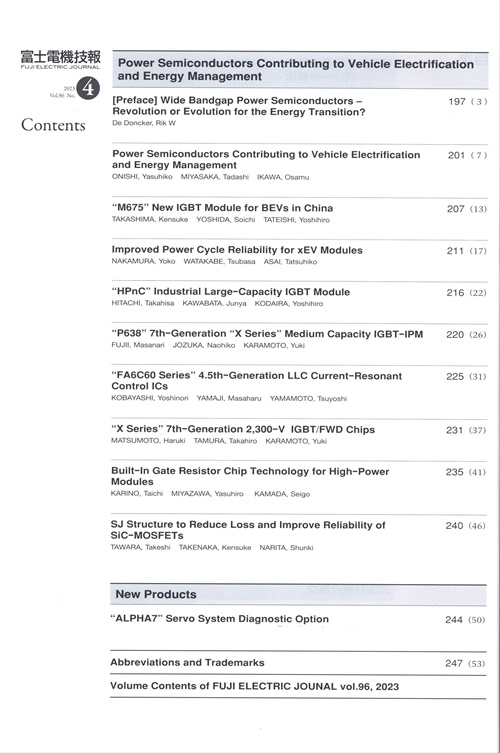Screen dimensions: 500x753
Task: Select the "P638" 7th-Generation X Series IGBT-IPM article
Action: (x=267, y=334)
